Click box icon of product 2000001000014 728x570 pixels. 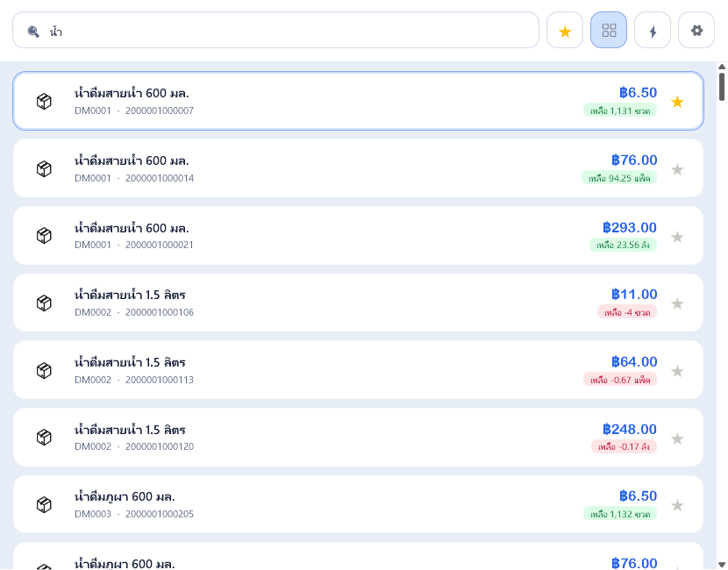44,168
